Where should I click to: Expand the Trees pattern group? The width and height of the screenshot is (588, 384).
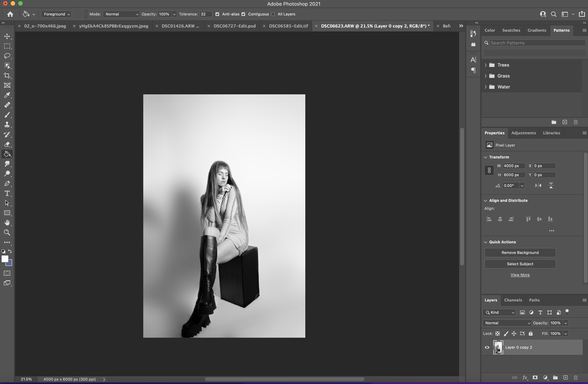tap(486, 65)
